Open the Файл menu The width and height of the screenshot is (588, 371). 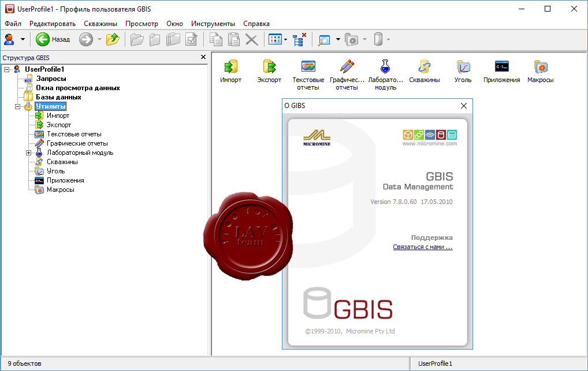13,24
